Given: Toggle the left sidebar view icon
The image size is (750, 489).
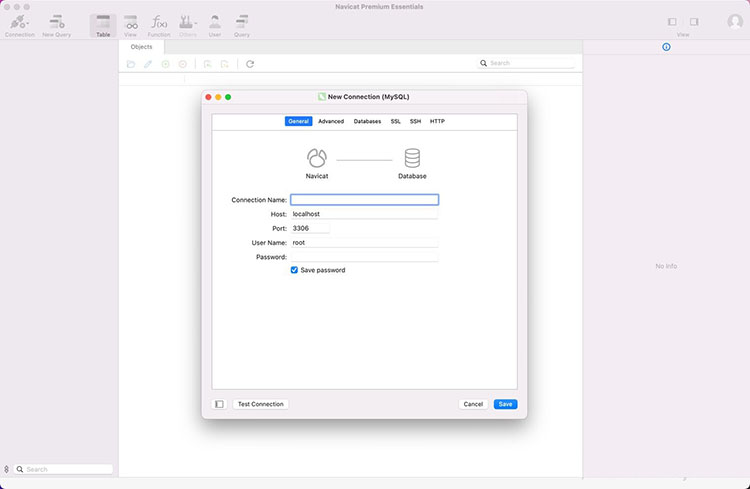Looking at the screenshot, I should [x=672, y=22].
